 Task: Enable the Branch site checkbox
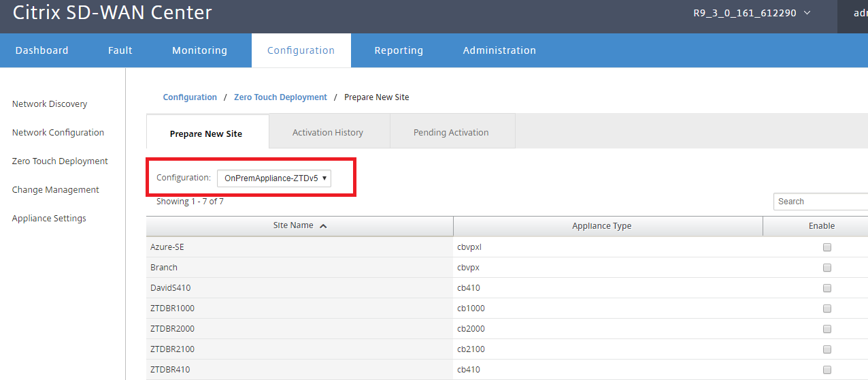tap(827, 268)
